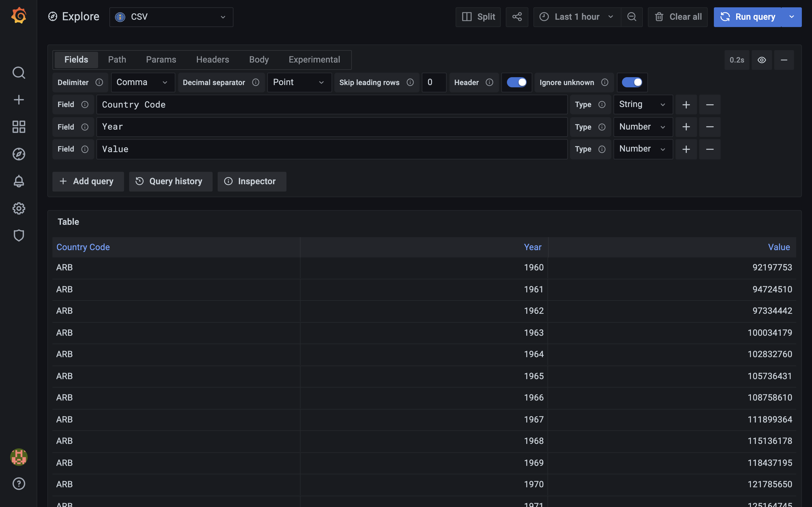The image size is (812, 507).
Task: Click the share shortened link icon
Action: pyautogui.click(x=517, y=17)
